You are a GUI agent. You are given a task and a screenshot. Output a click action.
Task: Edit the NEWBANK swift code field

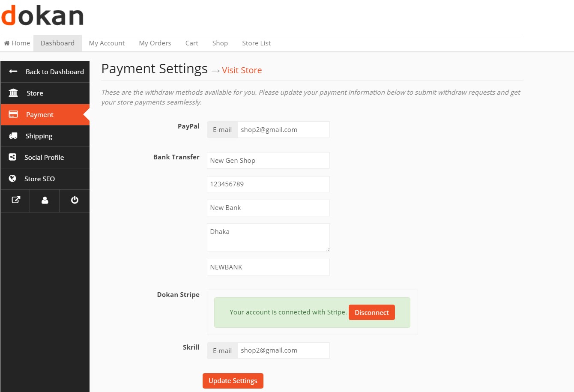pos(268,267)
